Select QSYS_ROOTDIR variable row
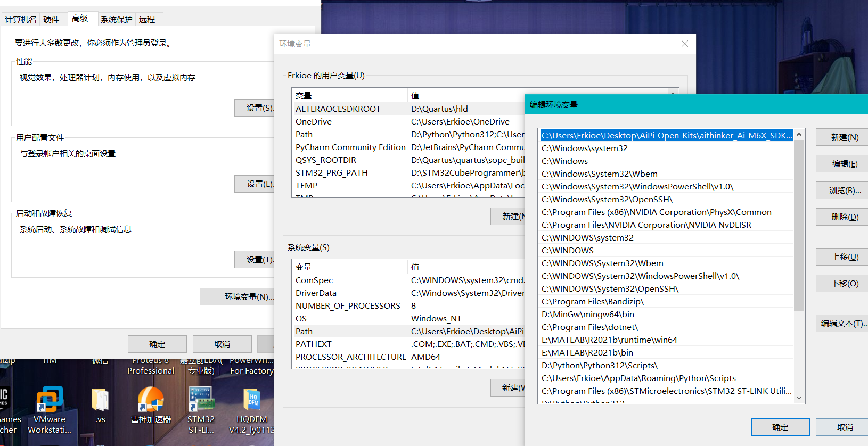This screenshot has width=868, height=446. pos(409,160)
